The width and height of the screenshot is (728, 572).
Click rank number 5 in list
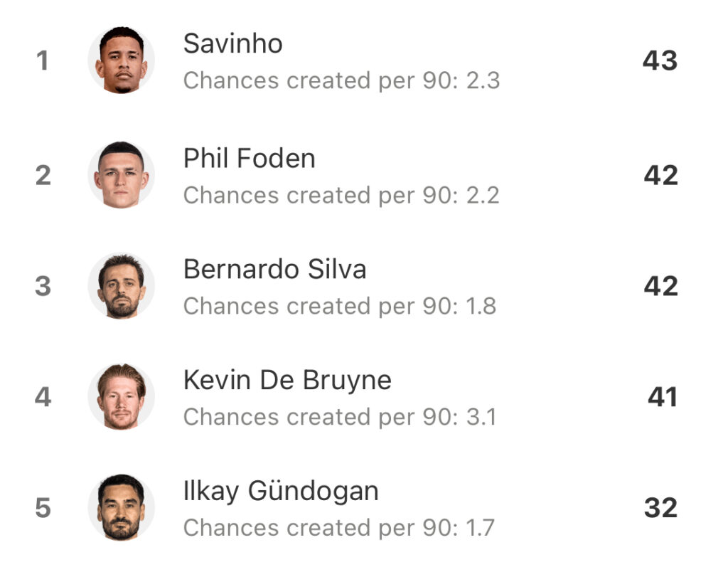[43, 507]
